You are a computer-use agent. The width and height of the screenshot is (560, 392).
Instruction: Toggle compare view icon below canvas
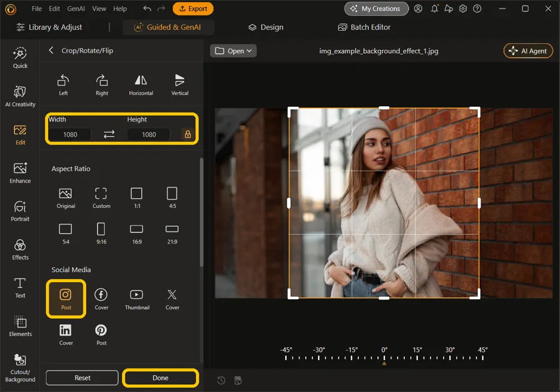238,381
